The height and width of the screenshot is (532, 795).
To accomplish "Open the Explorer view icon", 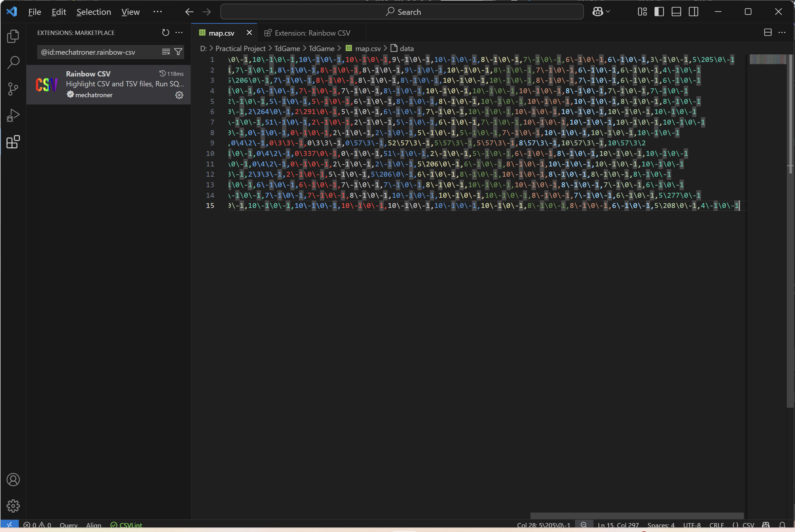I will [13, 36].
